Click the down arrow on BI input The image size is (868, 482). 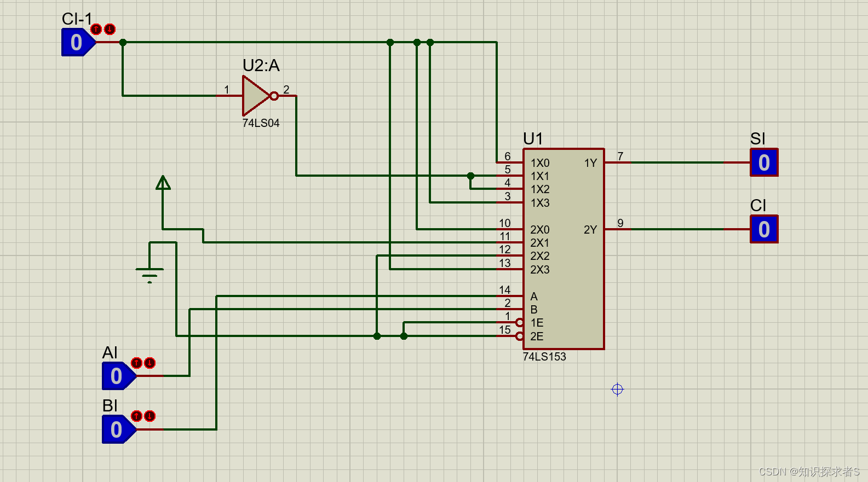tap(150, 416)
